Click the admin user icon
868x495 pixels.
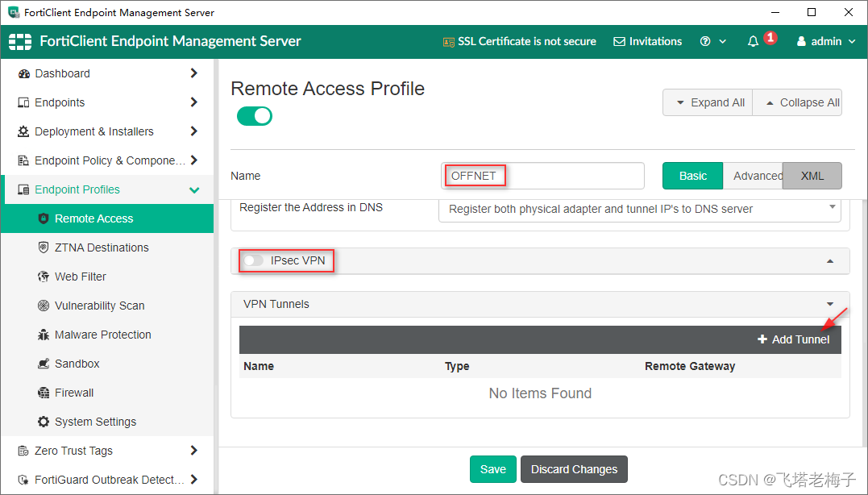[x=801, y=42]
